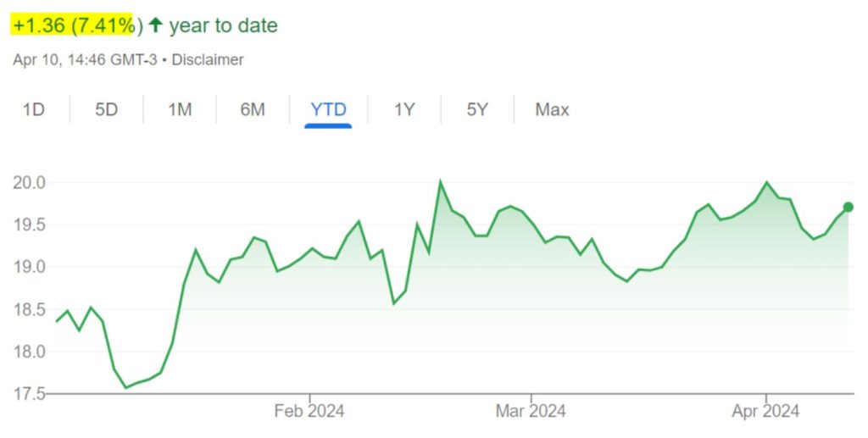Select the YTD tab

(x=328, y=109)
